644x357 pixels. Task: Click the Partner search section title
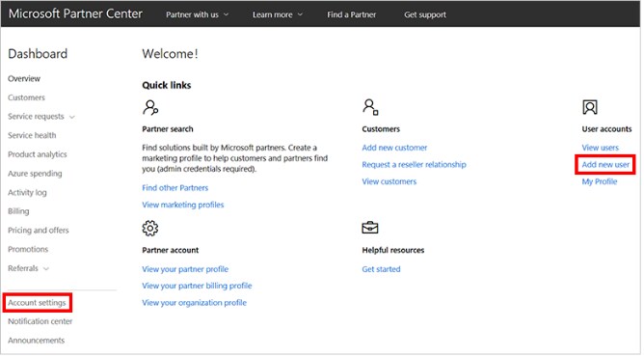(167, 128)
